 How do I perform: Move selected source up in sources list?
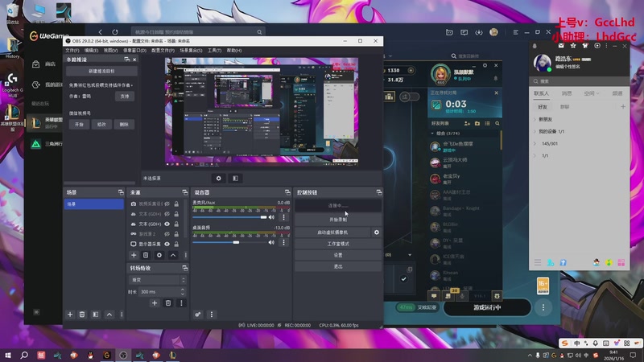pyautogui.click(x=173, y=255)
